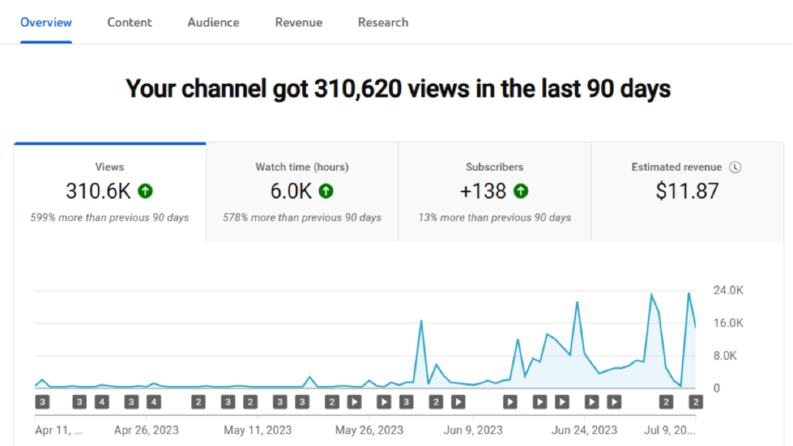Viewport: 793px width, 446px height.
Task: Click the '0' axis label
Action: [717, 388]
